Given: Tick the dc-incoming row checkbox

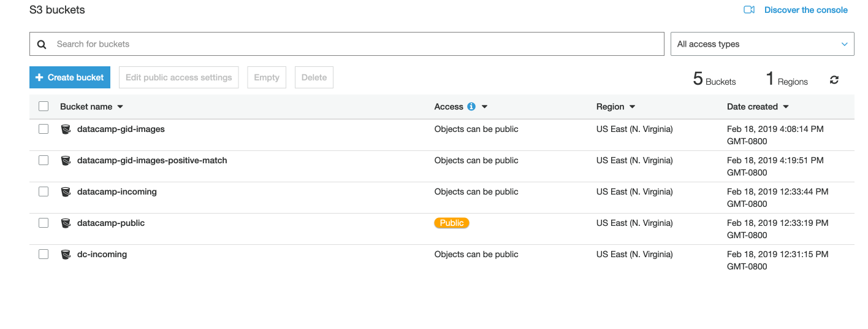Looking at the screenshot, I should (x=44, y=254).
